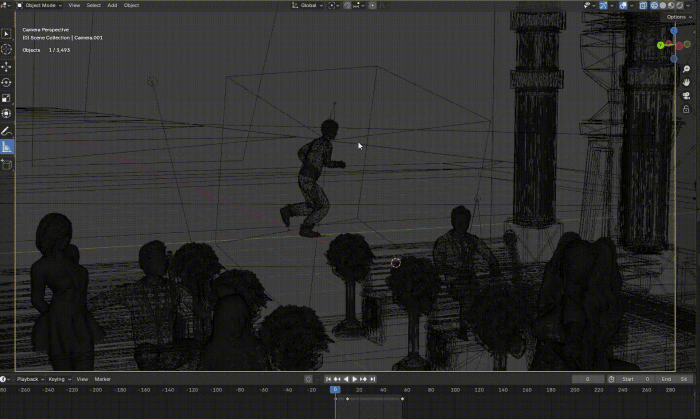Select the Move tool
Screen dimensions: 700x419
[x=6, y=66]
